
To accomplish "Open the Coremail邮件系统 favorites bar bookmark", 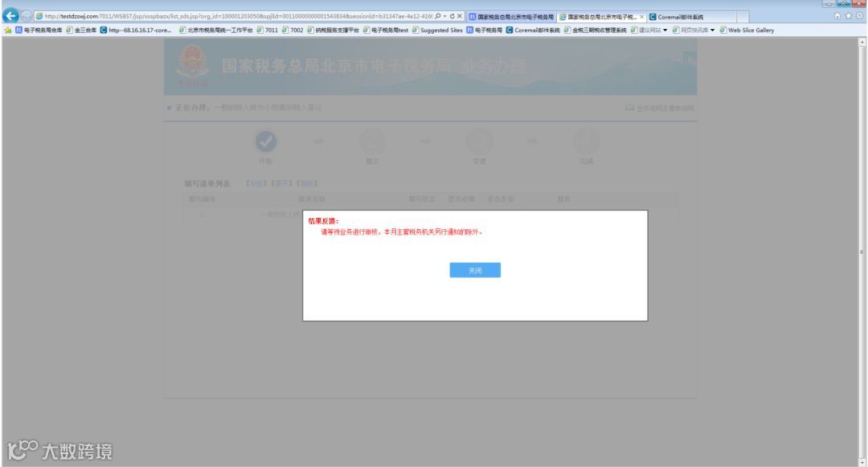I will (533, 31).
